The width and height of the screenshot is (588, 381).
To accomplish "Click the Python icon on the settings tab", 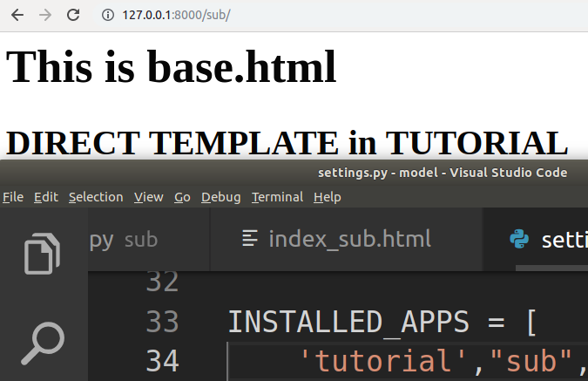I will pos(519,239).
